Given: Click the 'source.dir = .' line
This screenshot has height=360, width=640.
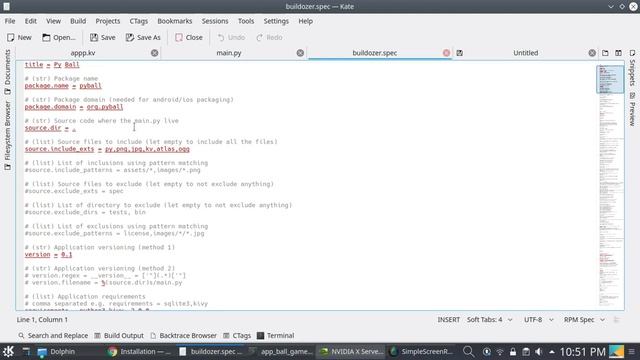Looking at the screenshot, I should point(50,128).
